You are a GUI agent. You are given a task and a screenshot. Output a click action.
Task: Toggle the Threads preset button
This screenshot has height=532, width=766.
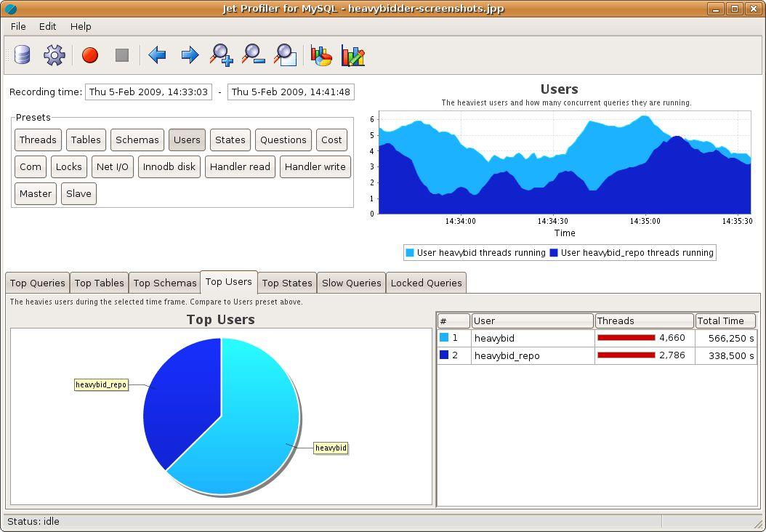tap(38, 140)
